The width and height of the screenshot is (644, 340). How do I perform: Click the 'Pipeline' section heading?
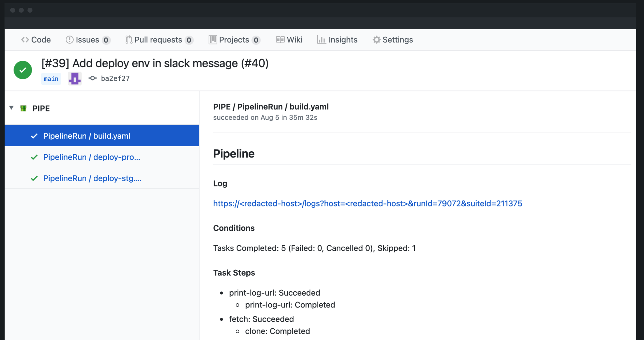234,154
